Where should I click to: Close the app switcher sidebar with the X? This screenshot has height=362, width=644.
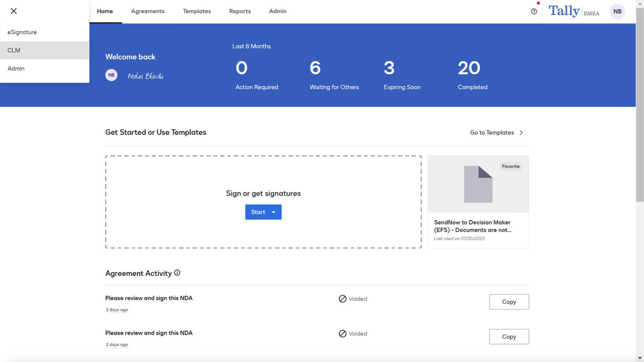click(x=14, y=11)
